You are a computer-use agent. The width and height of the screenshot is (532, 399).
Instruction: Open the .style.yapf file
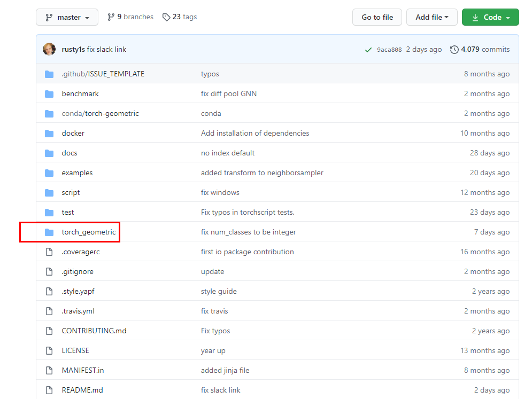(x=78, y=292)
